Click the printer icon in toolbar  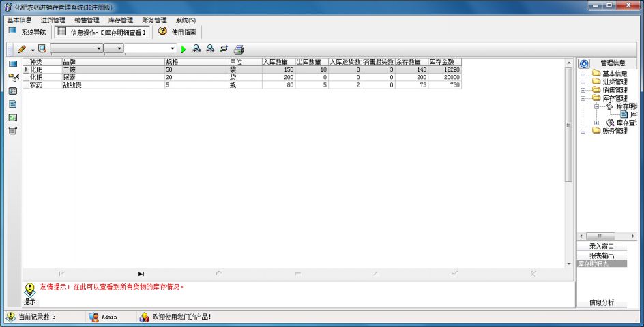[239, 49]
